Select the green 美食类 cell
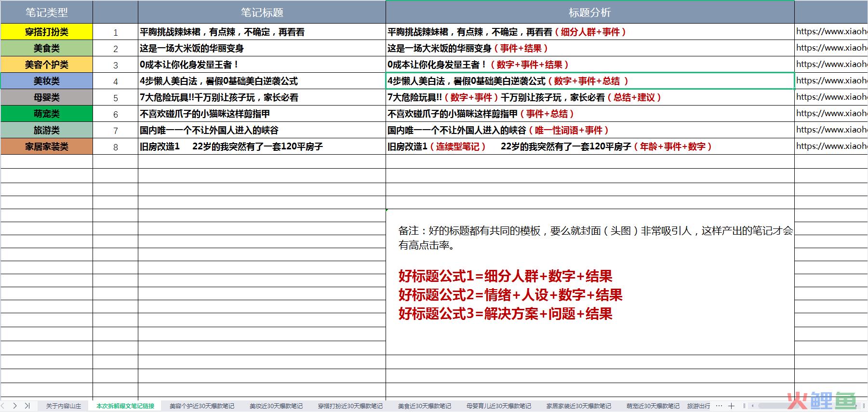Screen dimensions: 868x412 coord(47,48)
